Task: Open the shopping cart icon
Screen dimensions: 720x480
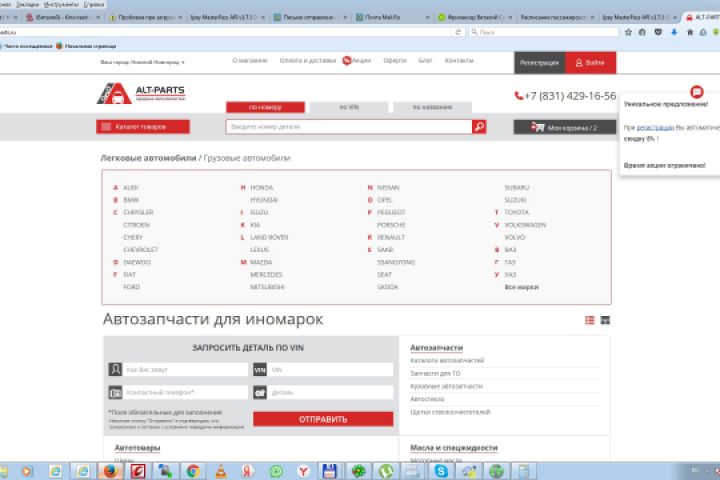Action: (537, 127)
